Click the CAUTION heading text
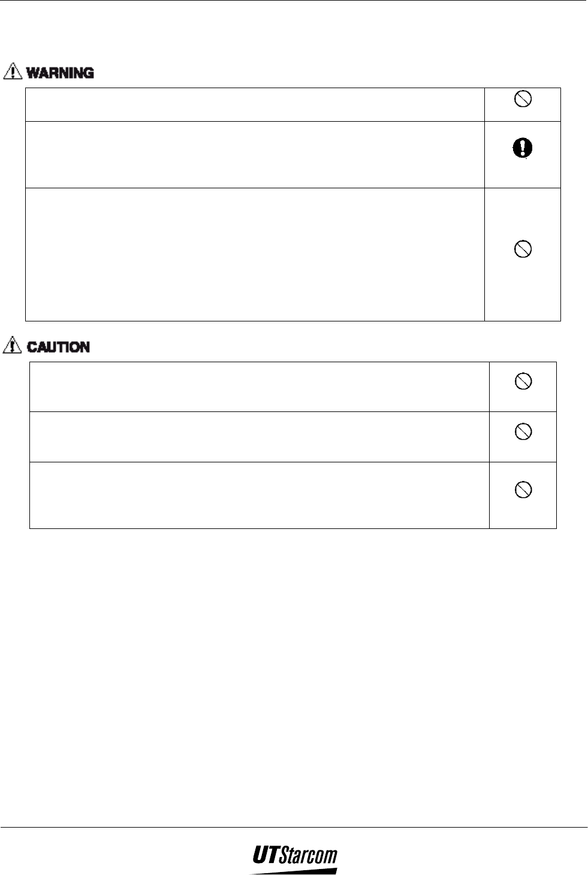The width and height of the screenshot is (588, 875). tap(59, 347)
